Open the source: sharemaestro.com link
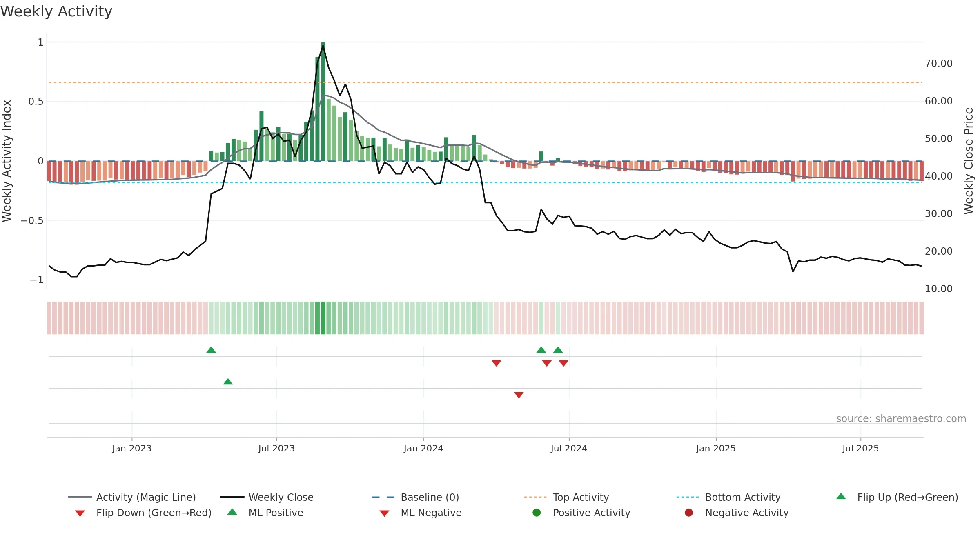 [x=901, y=418]
